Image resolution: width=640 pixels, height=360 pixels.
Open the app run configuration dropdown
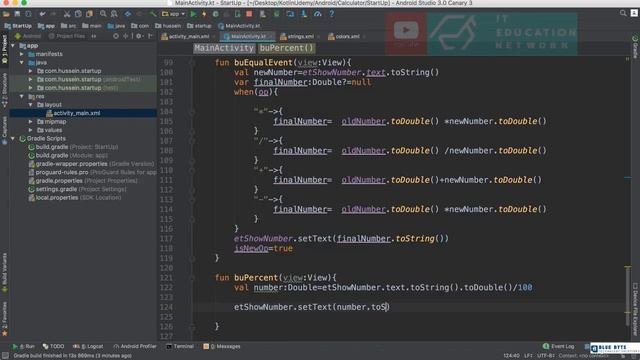click(173, 14)
